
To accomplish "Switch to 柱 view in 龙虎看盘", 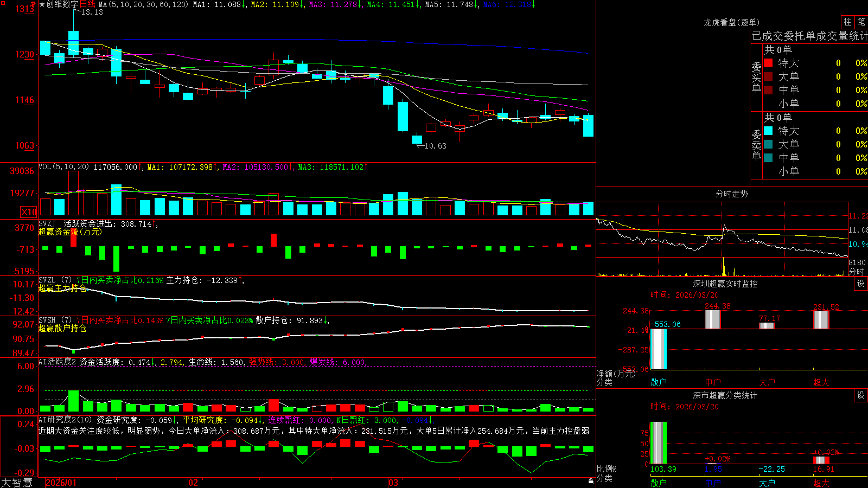I will click(847, 22).
